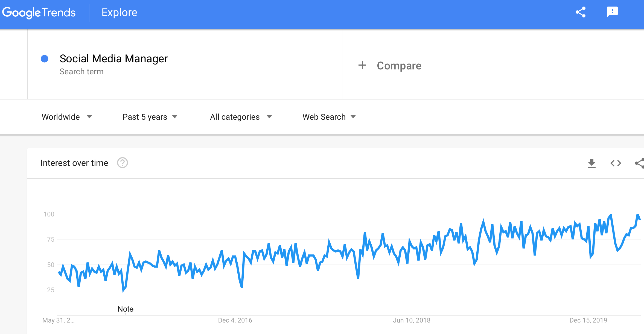
Task: Open the help icon beside Interest over time
Action: click(123, 163)
